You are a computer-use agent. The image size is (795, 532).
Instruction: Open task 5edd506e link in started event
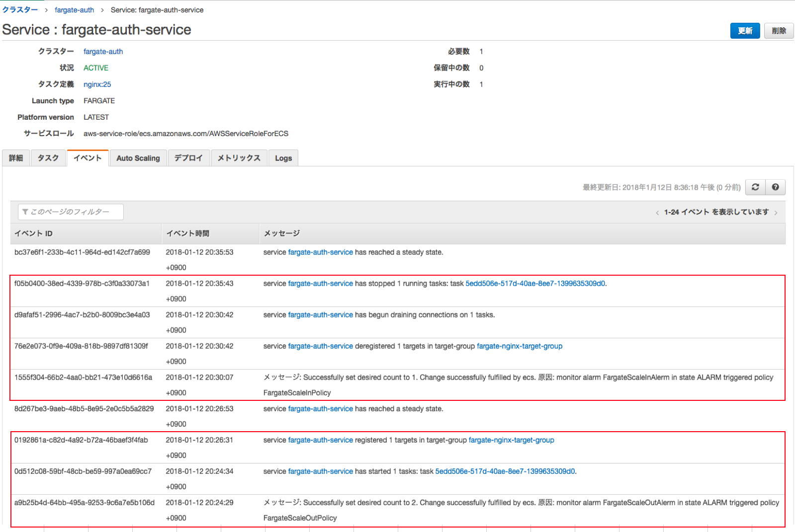[x=505, y=471]
